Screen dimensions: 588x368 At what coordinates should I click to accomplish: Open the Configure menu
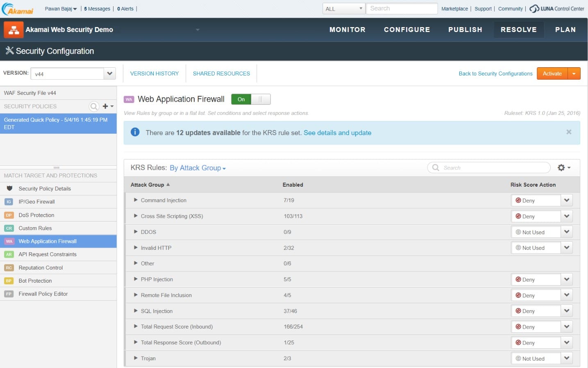click(x=406, y=30)
